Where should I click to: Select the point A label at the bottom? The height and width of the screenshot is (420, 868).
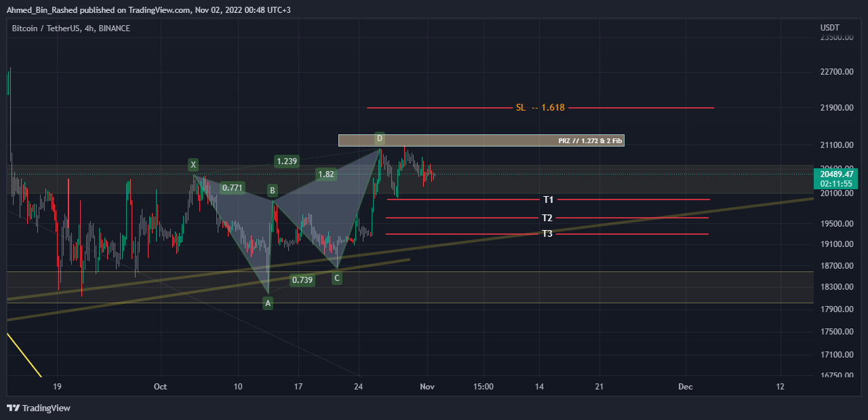(x=268, y=303)
